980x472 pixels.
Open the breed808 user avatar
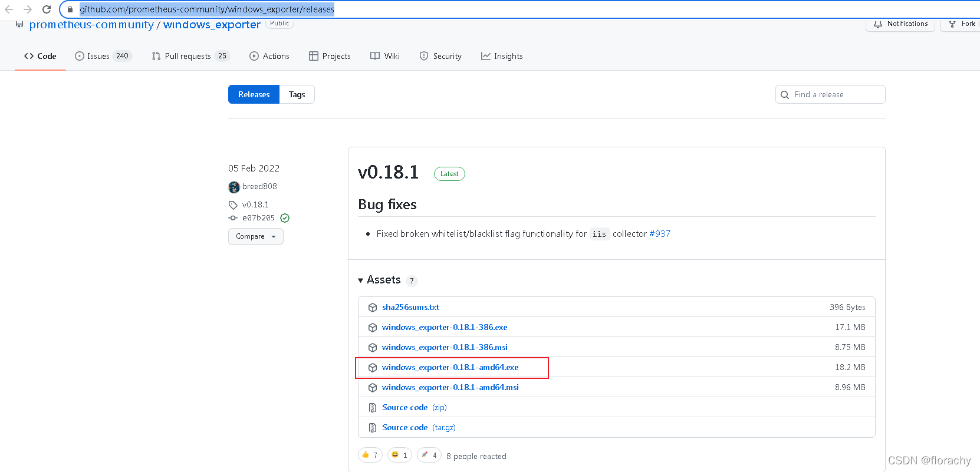[234, 187]
